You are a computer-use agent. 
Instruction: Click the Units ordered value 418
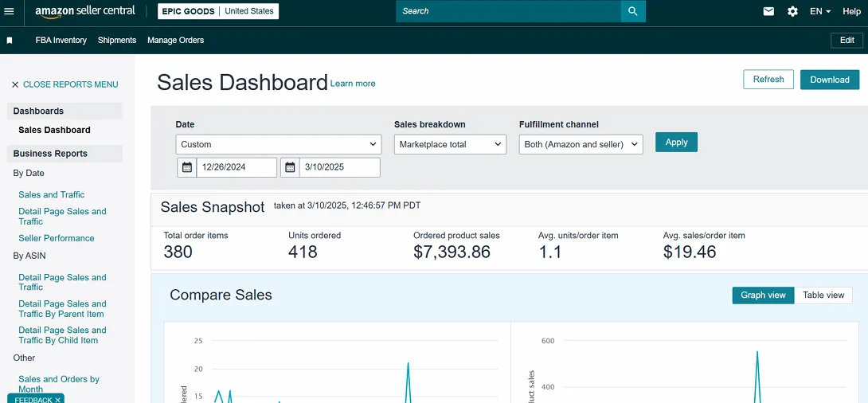coord(303,252)
